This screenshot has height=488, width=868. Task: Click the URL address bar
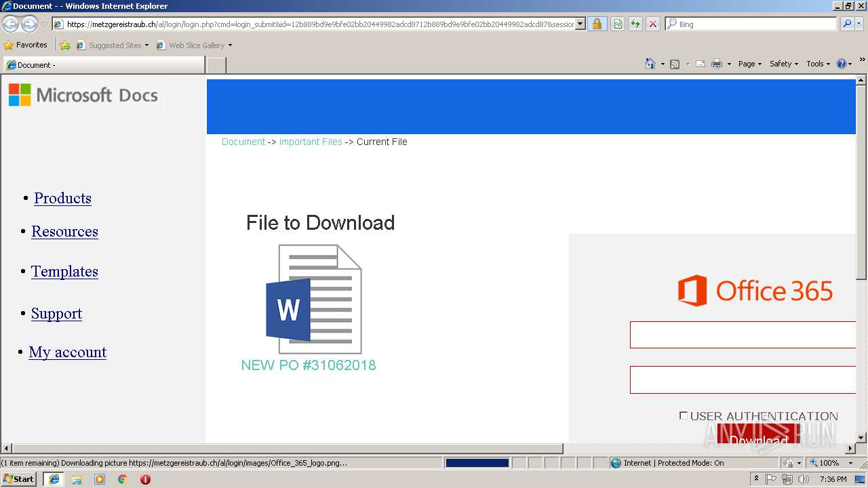coord(314,24)
